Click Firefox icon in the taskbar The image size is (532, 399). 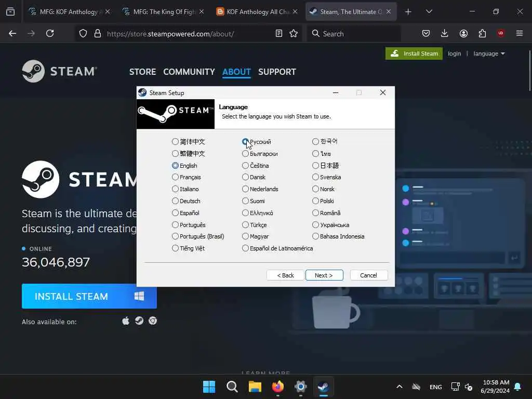278,387
